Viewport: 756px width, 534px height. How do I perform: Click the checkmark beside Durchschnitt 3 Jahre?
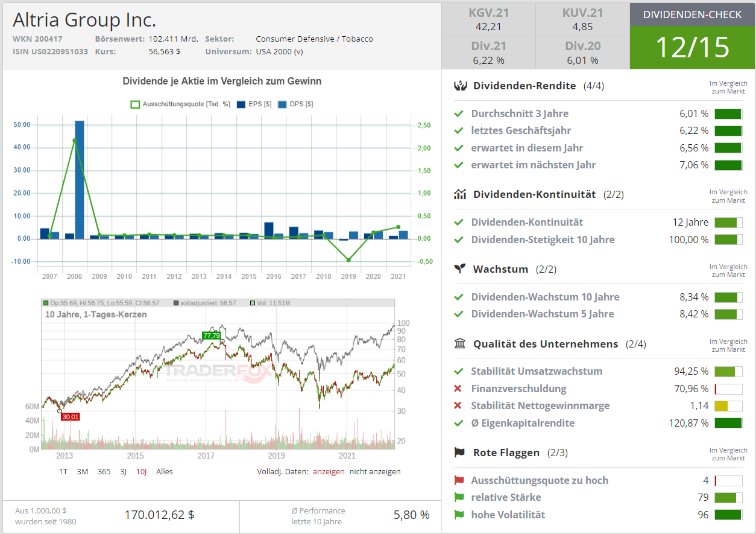tap(459, 113)
